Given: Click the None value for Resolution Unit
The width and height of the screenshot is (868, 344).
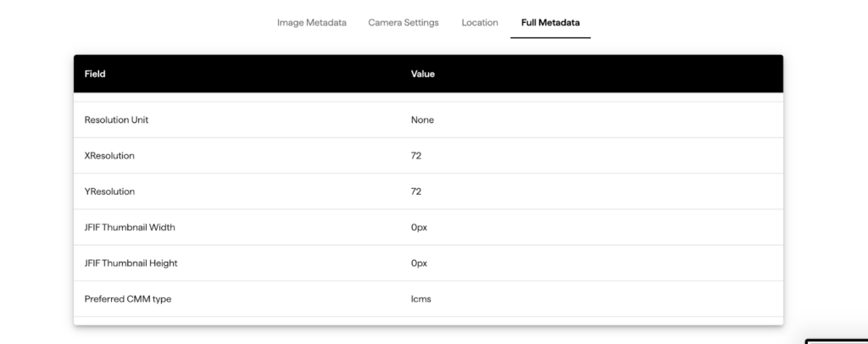Looking at the screenshot, I should [x=422, y=120].
